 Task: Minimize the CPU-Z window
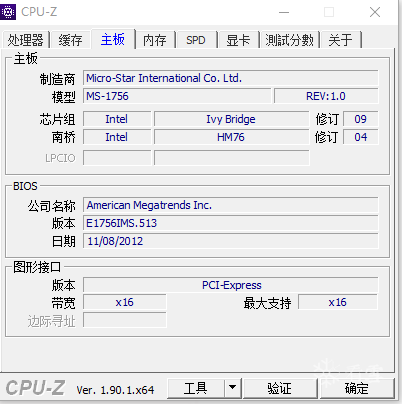pos(284,12)
